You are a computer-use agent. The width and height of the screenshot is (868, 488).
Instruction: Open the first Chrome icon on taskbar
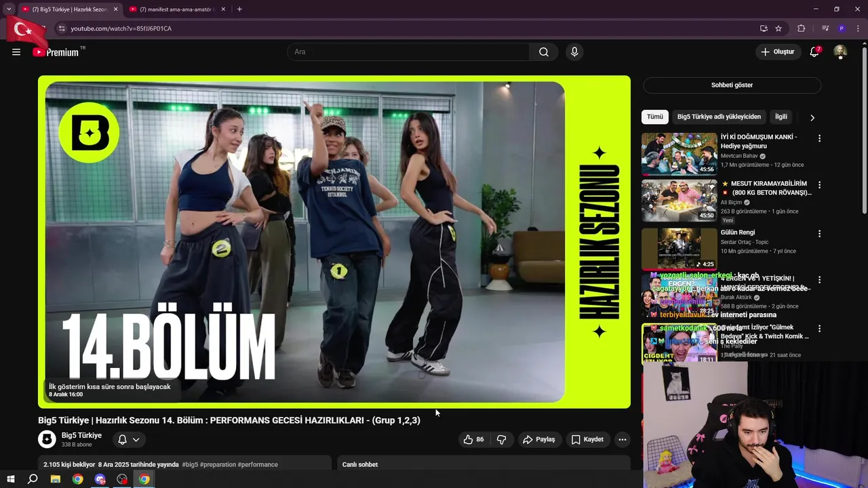tap(78, 479)
